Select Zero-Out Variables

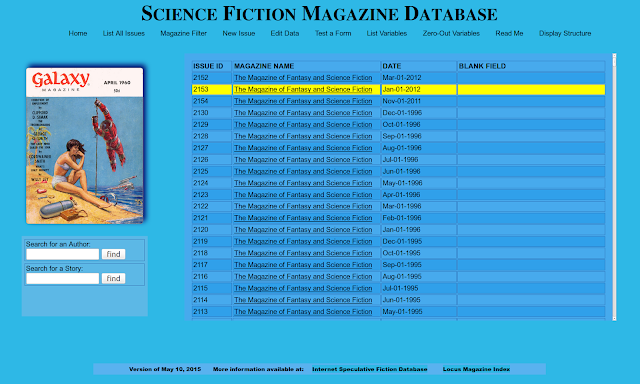click(x=451, y=33)
